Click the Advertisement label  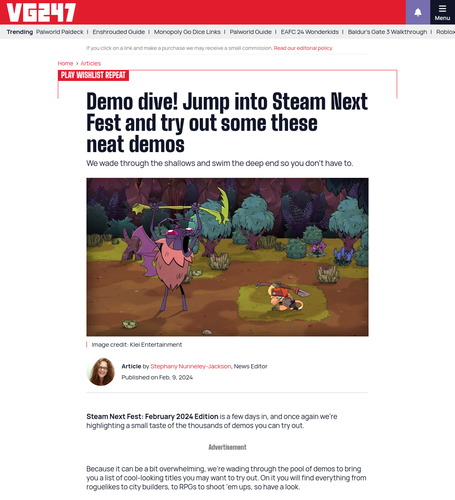227,447
